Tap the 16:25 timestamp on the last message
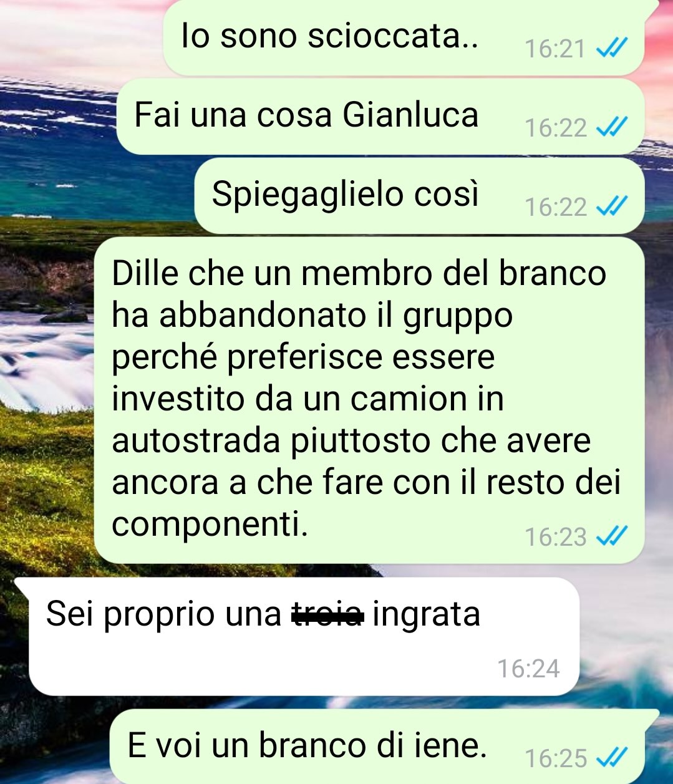The image size is (673, 784). tap(556, 758)
